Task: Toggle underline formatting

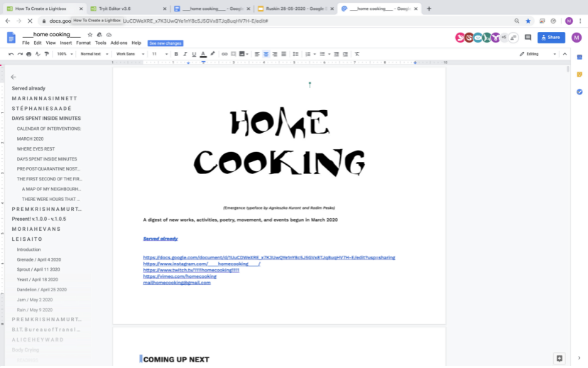Action: (194, 54)
